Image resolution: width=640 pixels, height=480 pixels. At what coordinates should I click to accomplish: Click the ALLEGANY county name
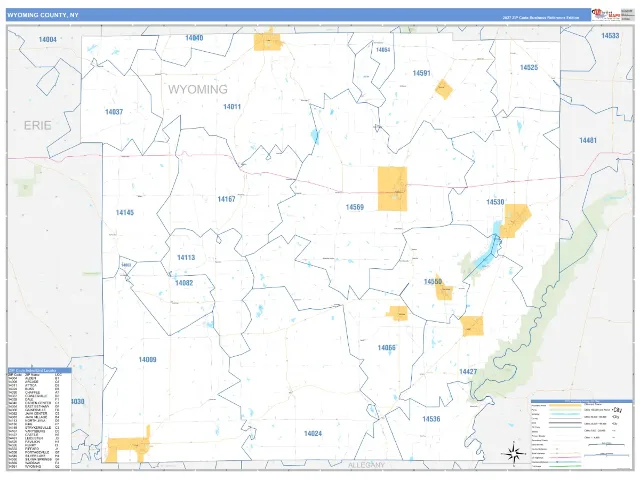click(x=366, y=465)
